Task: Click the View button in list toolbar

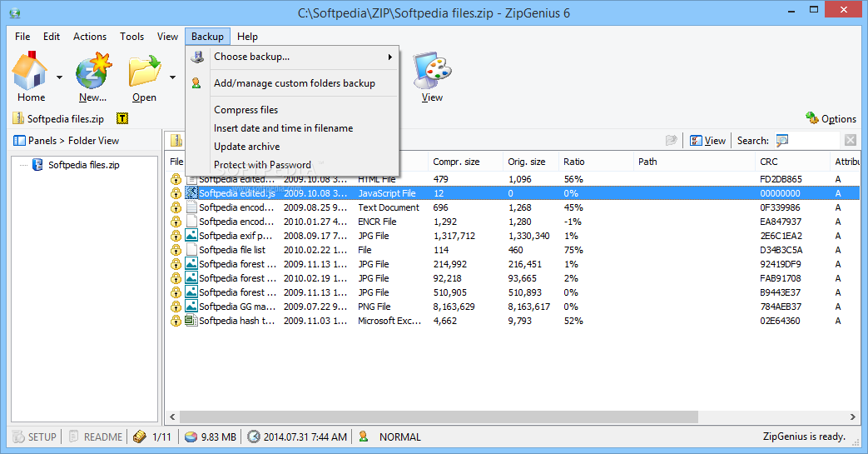Action: point(708,141)
